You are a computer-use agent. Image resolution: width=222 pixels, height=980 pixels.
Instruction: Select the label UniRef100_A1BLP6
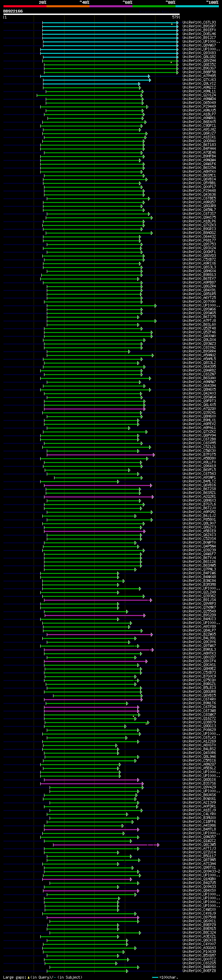[199, 221]
